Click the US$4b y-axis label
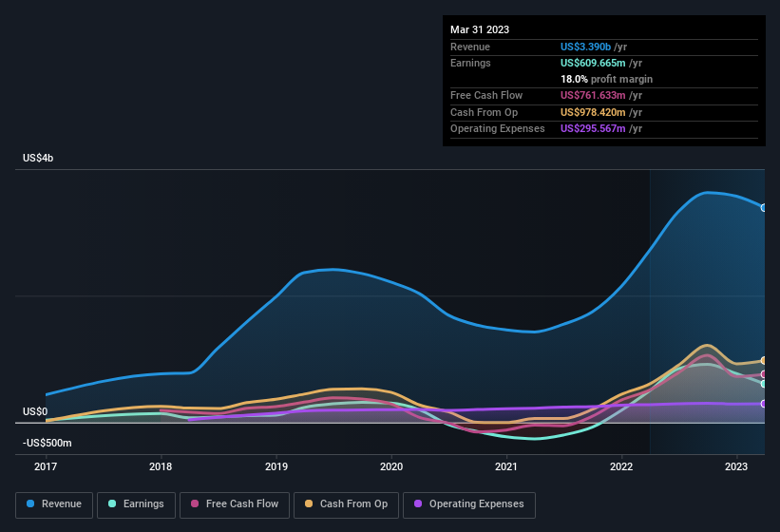This screenshot has height=532, width=780. pyautogui.click(x=38, y=158)
